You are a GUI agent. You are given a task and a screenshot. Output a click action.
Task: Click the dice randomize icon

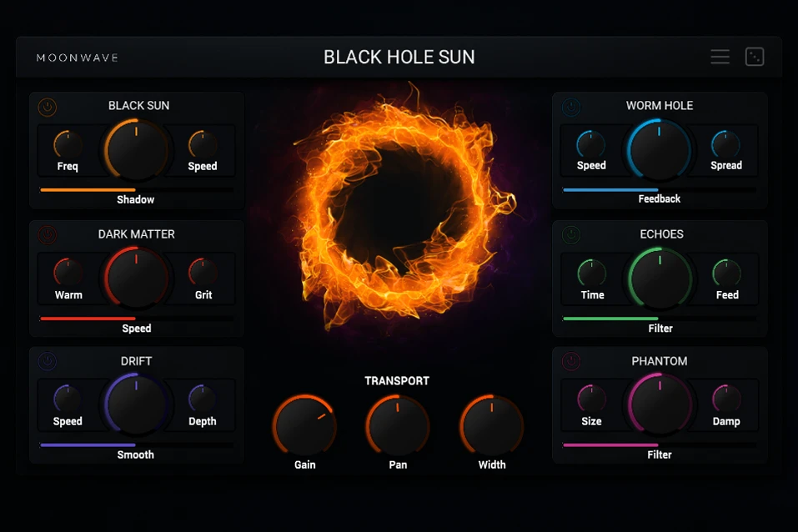tap(755, 57)
